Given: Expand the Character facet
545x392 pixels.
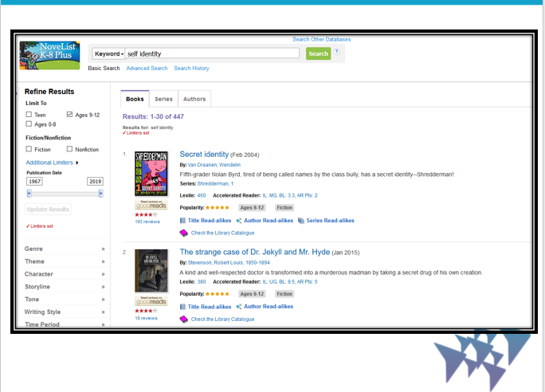Looking at the screenshot, I should coord(65,274).
